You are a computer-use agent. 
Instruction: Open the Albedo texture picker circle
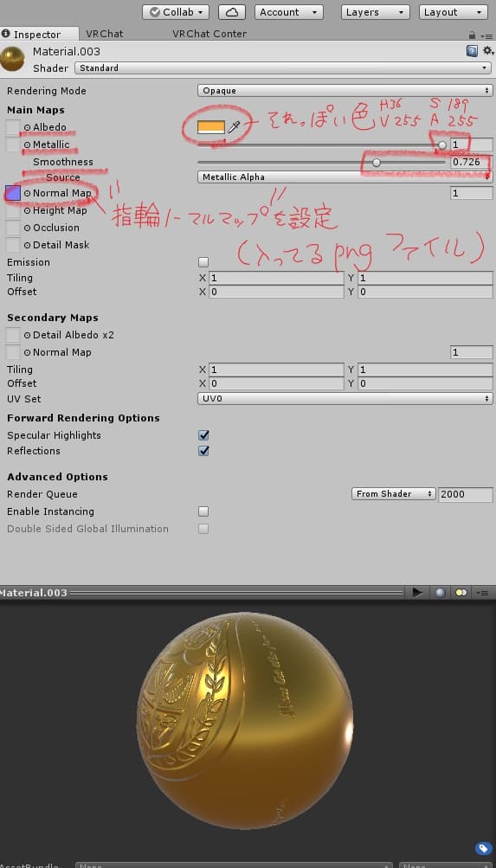(x=27, y=127)
